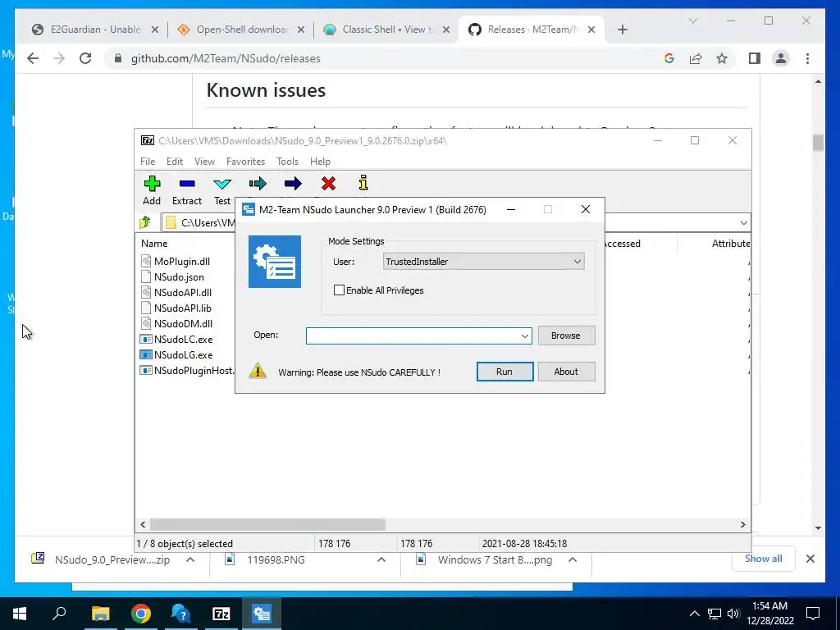Show hidden system tray icons
The width and height of the screenshot is (840, 630).
[694, 614]
